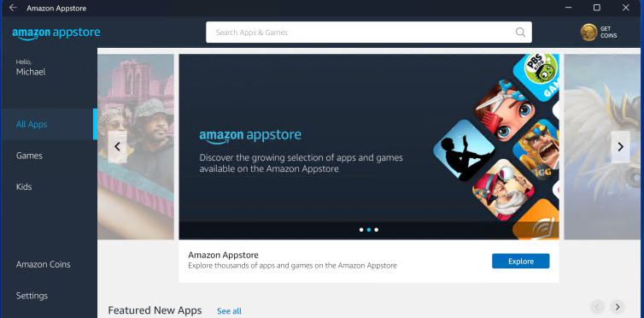Click the blue Explore button
Image resolution: width=644 pixels, height=318 pixels.
[x=521, y=262]
